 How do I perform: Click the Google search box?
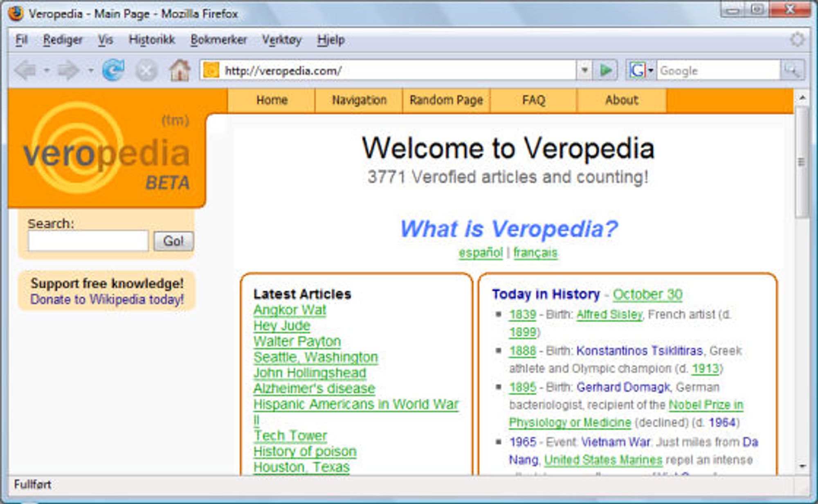pyautogui.click(x=718, y=70)
